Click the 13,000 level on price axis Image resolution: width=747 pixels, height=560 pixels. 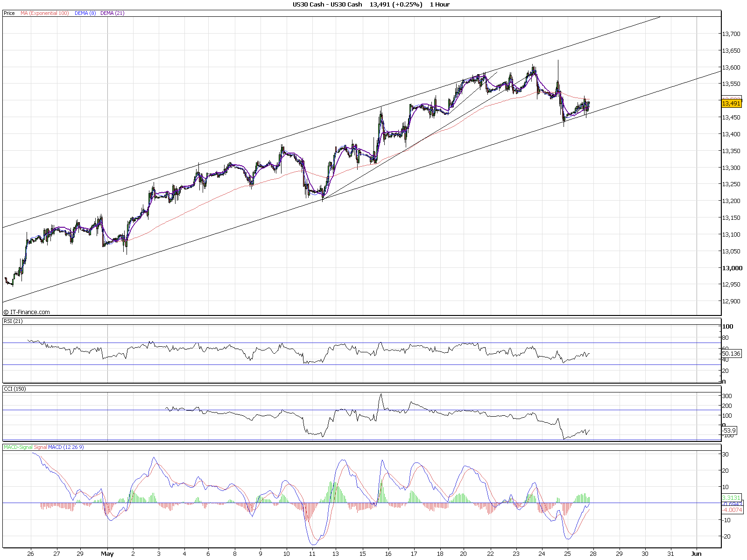point(732,268)
